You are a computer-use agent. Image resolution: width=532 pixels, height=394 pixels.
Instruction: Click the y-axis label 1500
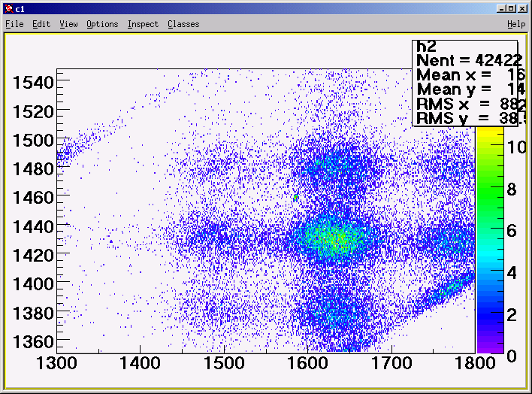33,141
